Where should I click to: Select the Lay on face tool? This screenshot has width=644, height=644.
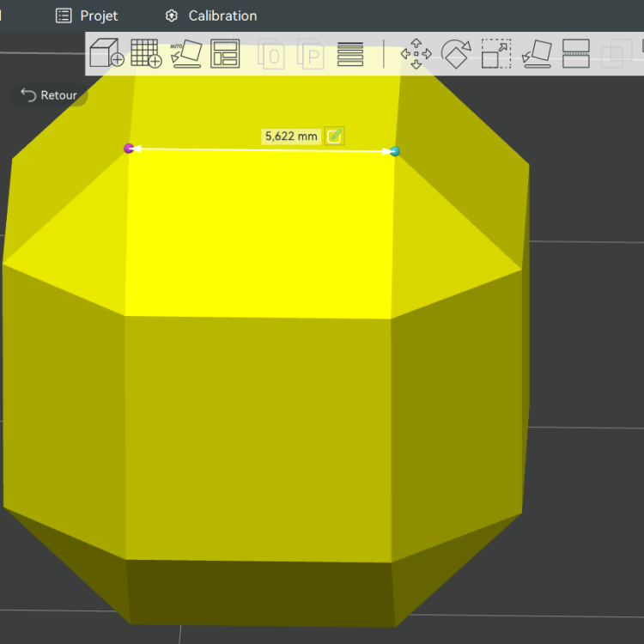(537, 54)
